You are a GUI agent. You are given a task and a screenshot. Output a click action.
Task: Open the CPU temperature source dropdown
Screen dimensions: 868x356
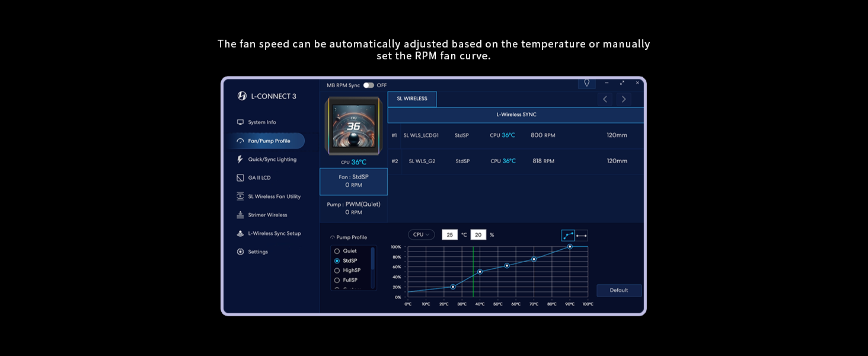click(422, 234)
